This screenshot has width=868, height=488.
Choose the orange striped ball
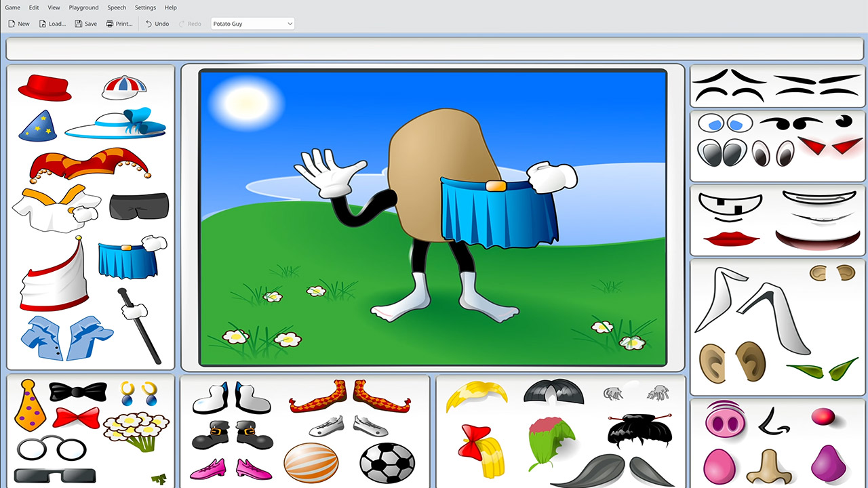(x=311, y=463)
